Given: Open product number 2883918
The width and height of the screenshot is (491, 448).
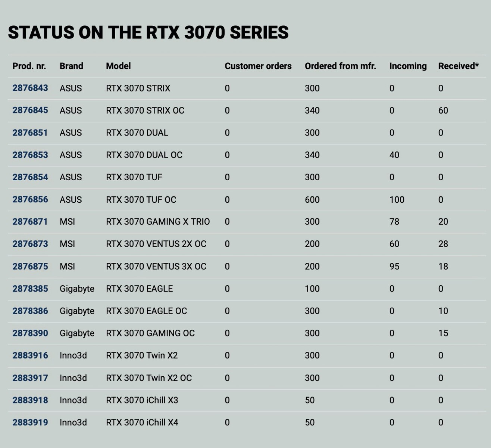Looking at the screenshot, I should 30,400.
